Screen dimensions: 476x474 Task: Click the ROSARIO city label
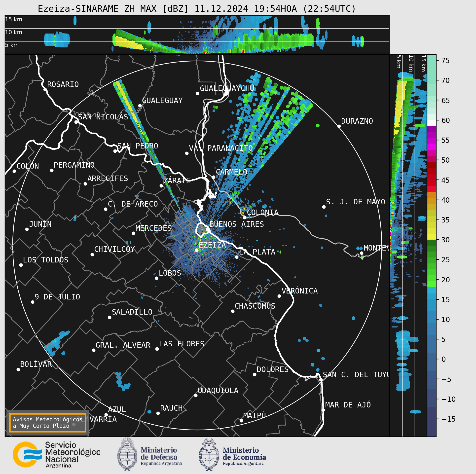[63, 84]
